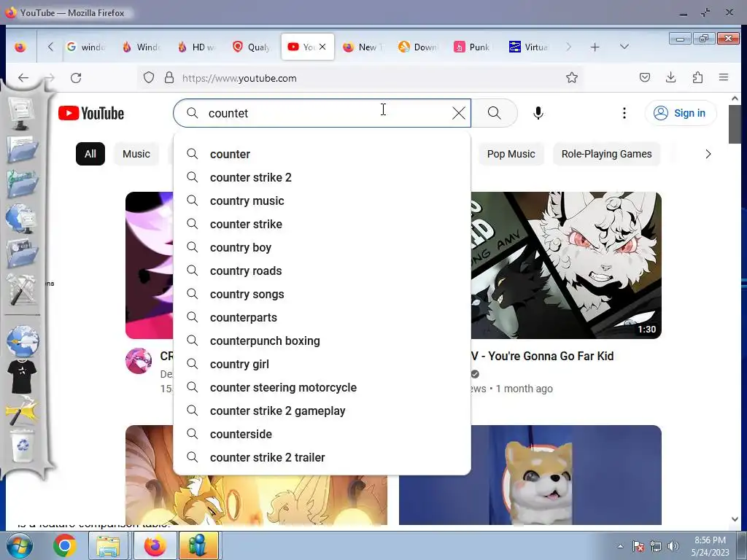747x560 pixels.
Task: Choose 'country boy' suggestion
Action: click(x=322, y=247)
